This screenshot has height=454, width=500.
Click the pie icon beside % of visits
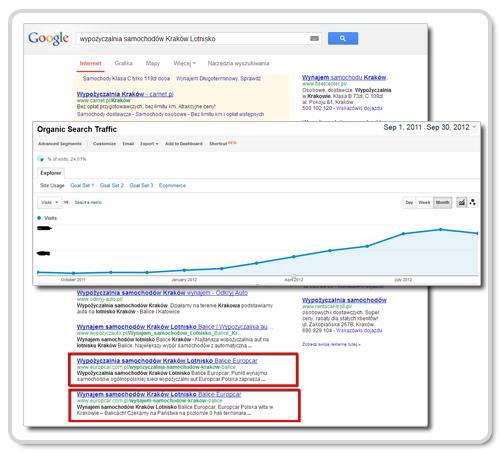point(41,159)
